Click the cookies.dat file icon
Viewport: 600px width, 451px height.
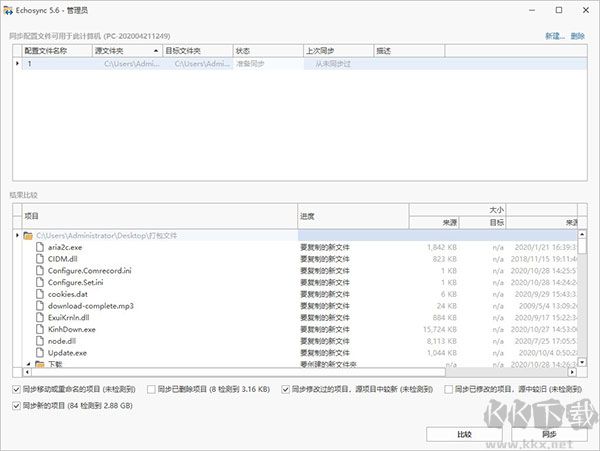pyautogui.click(x=39, y=294)
